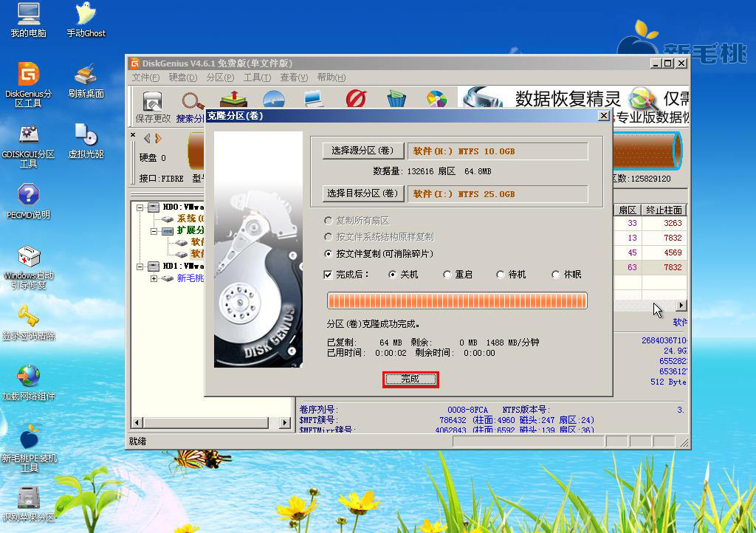Open the 文件(F) menu
Screen dimensions: 756x533
(x=145, y=78)
